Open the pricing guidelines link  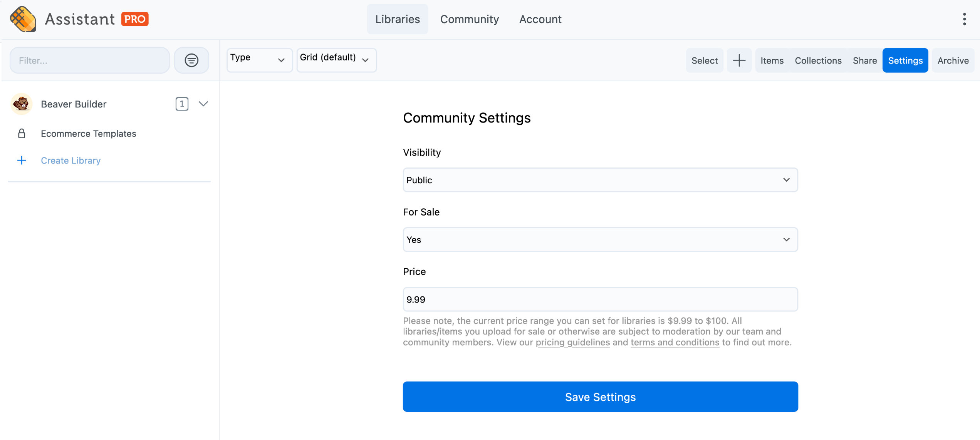[573, 342]
